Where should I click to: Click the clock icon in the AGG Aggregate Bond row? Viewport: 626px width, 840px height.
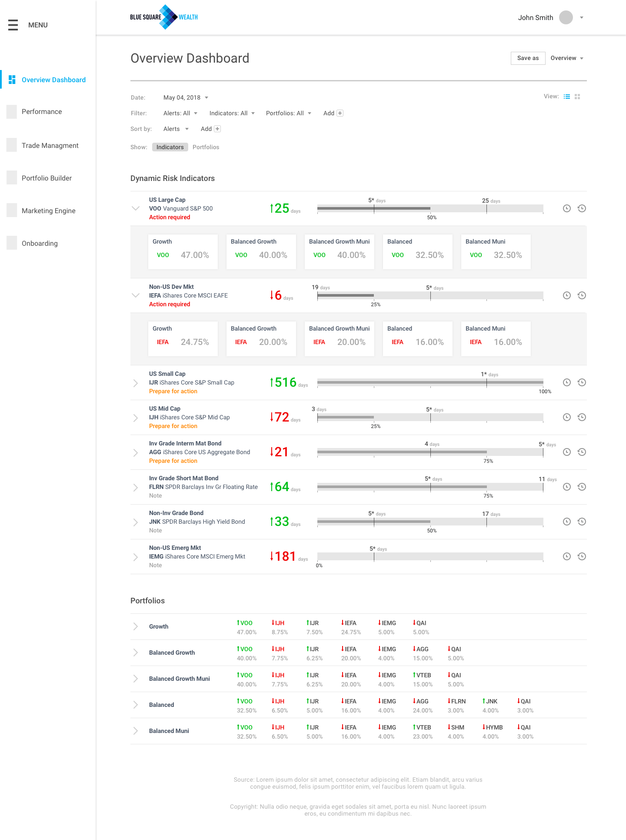click(x=566, y=452)
